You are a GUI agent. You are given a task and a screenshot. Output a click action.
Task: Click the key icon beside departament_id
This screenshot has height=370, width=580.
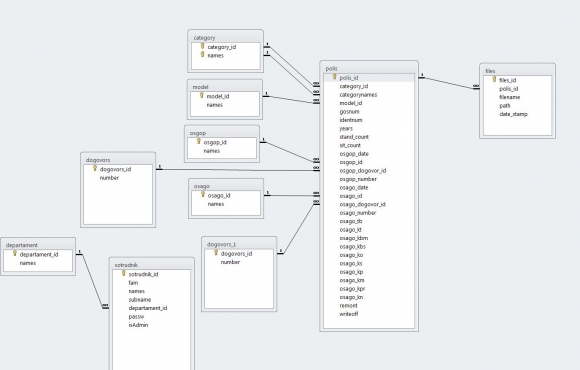[15, 254]
